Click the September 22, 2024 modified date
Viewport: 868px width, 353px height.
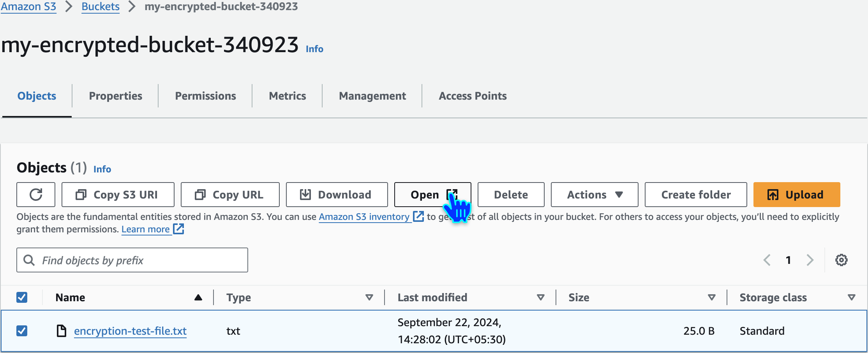click(x=452, y=331)
